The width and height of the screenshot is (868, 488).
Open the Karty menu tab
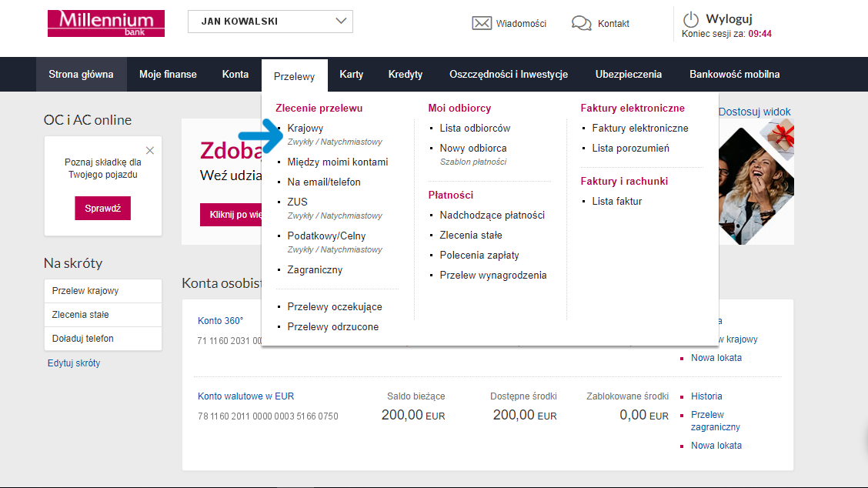[x=351, y=75]
